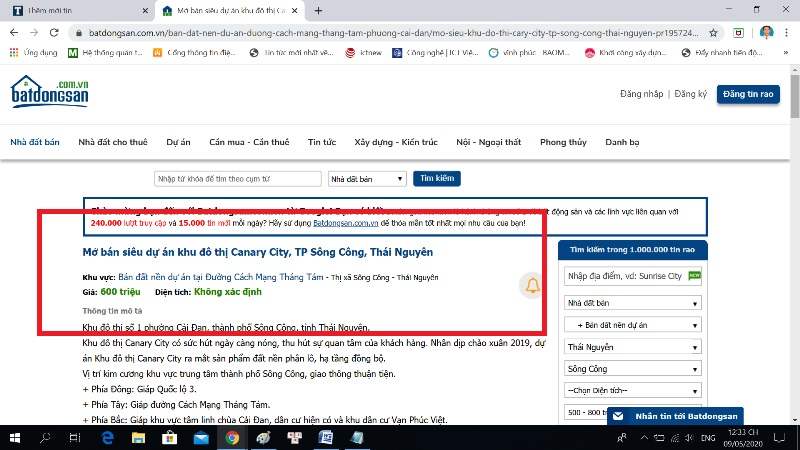
Task: Expand the 'Thái Nguyên' province dropdown
Action: pos(632,346)
